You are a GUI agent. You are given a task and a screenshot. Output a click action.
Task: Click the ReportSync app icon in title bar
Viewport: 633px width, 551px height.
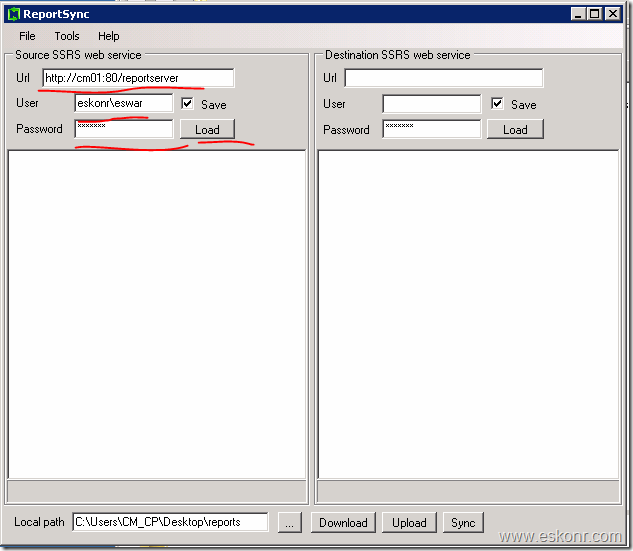tap(14, 14)
